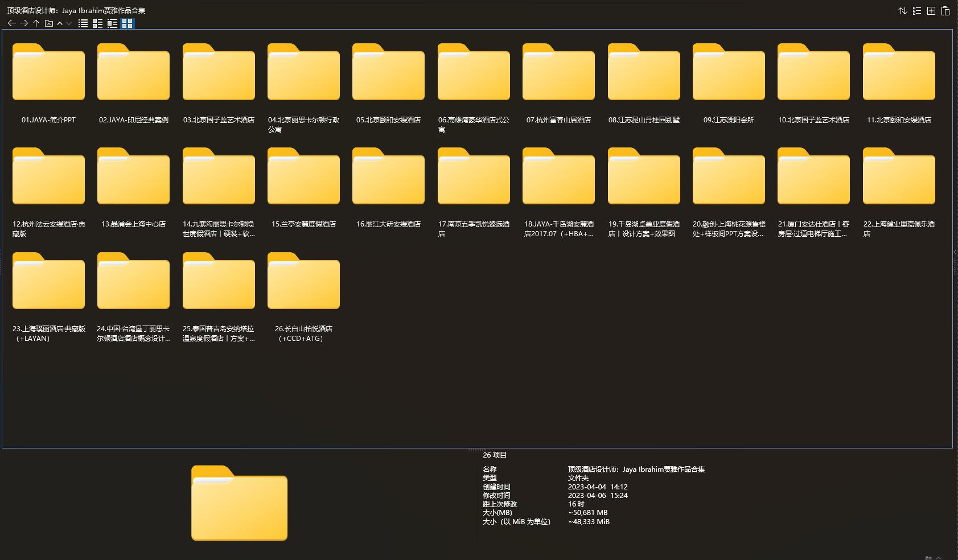Select folder icon 08.江苏昆山丹桂园别墅
The height and width of the screenshot is (560, 958).
tap(644, 72)
